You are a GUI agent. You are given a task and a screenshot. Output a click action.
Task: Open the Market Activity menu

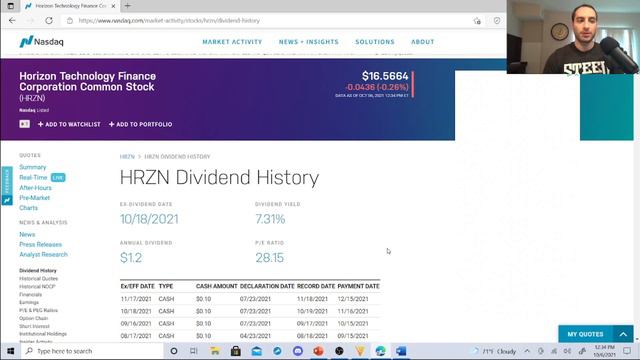tap(232, 42)
